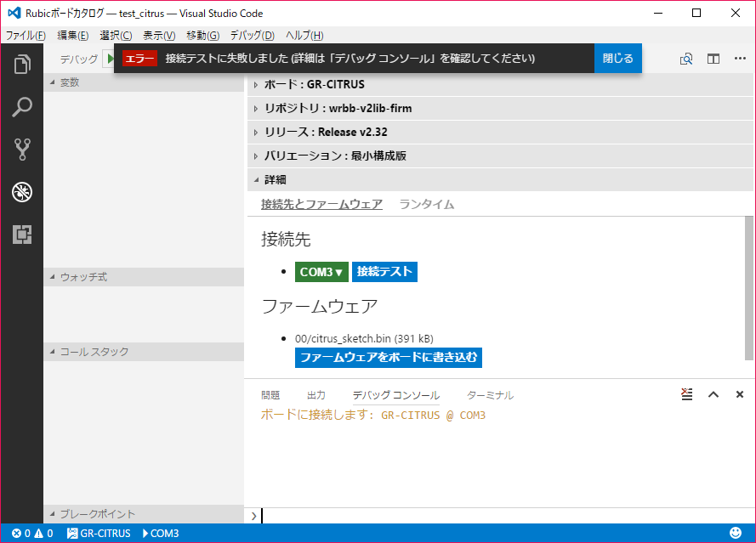This screenshot has height=543, width=756.
Task: Close the bottom panel
Action: pos(740,394)
